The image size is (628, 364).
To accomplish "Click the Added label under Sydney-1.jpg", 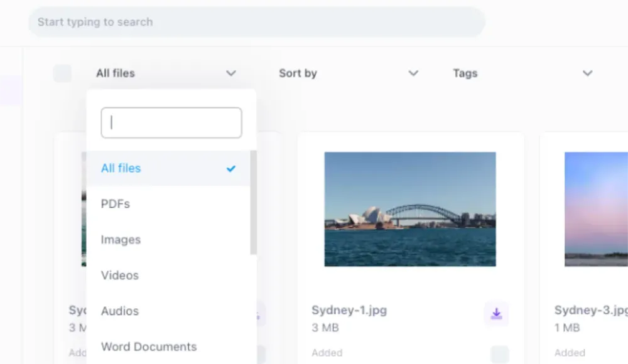I will 327,353.
